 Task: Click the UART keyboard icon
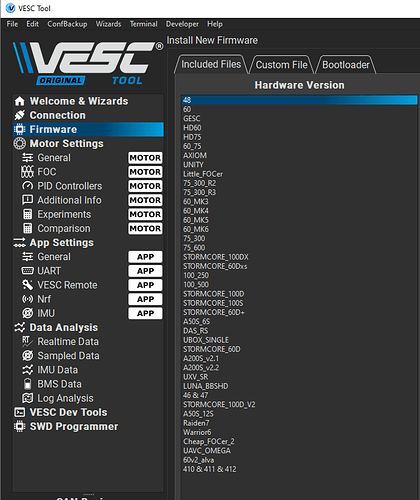pyautogui.click(x=28, y=271)
